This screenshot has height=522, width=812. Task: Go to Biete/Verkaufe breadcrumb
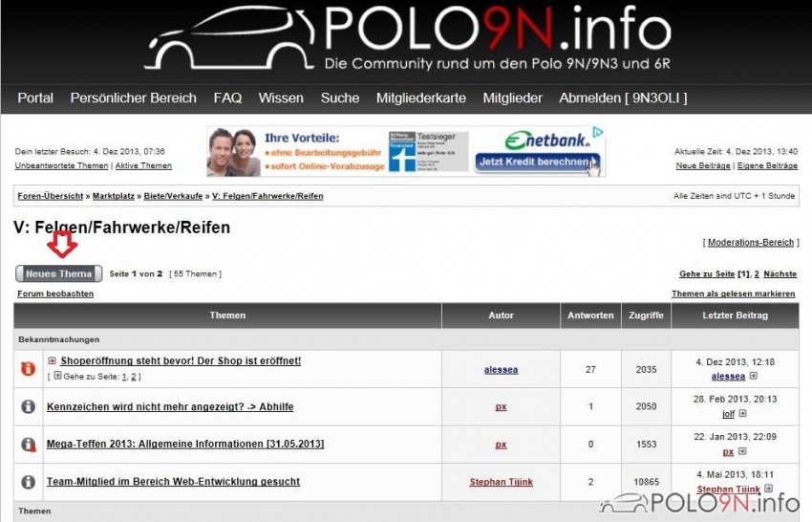(x=173, y=196)
